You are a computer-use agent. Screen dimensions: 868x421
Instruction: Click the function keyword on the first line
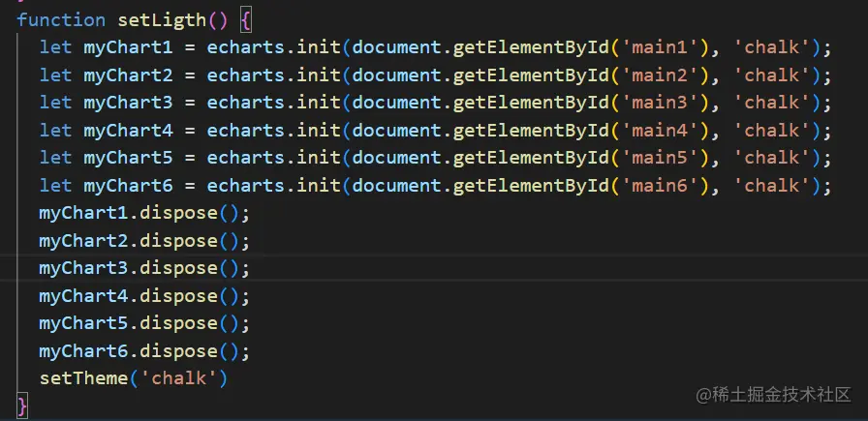coord(61,20)
